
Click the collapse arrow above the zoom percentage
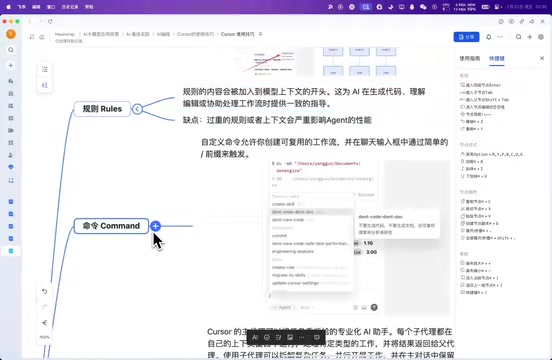[45, 323]
